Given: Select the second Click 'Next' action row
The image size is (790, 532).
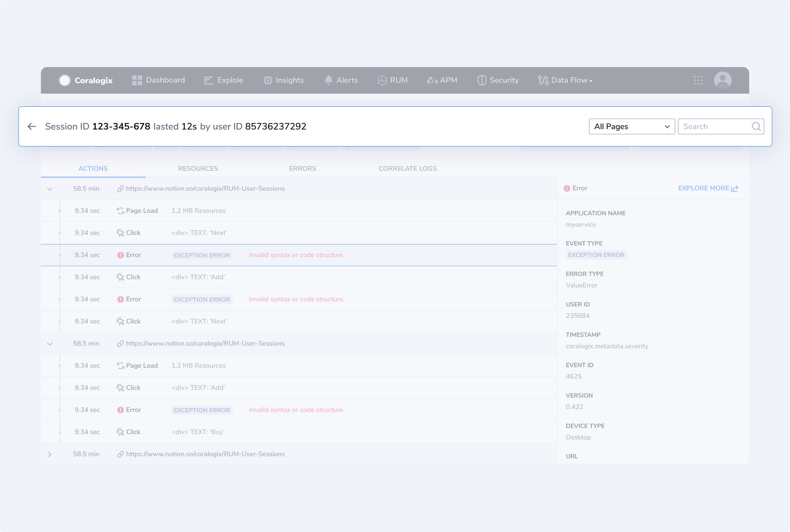Looking at the screenshot, I should 299,321.
